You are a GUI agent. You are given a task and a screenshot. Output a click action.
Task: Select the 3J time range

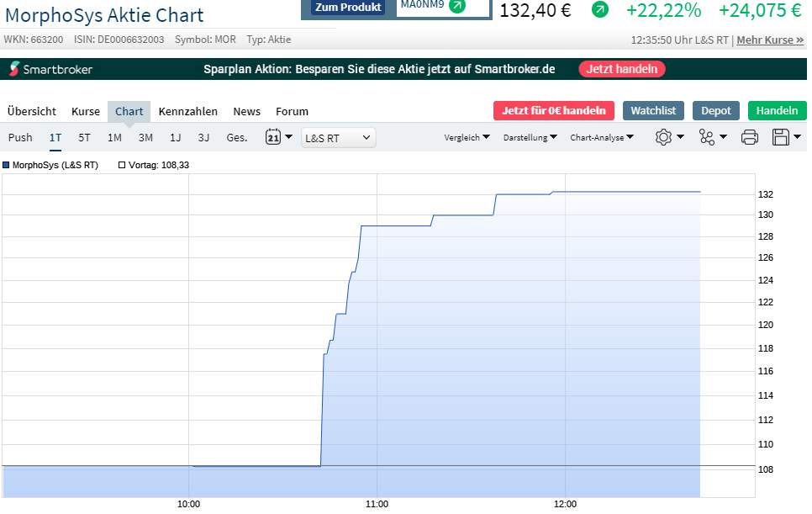(x=203, y=137)
